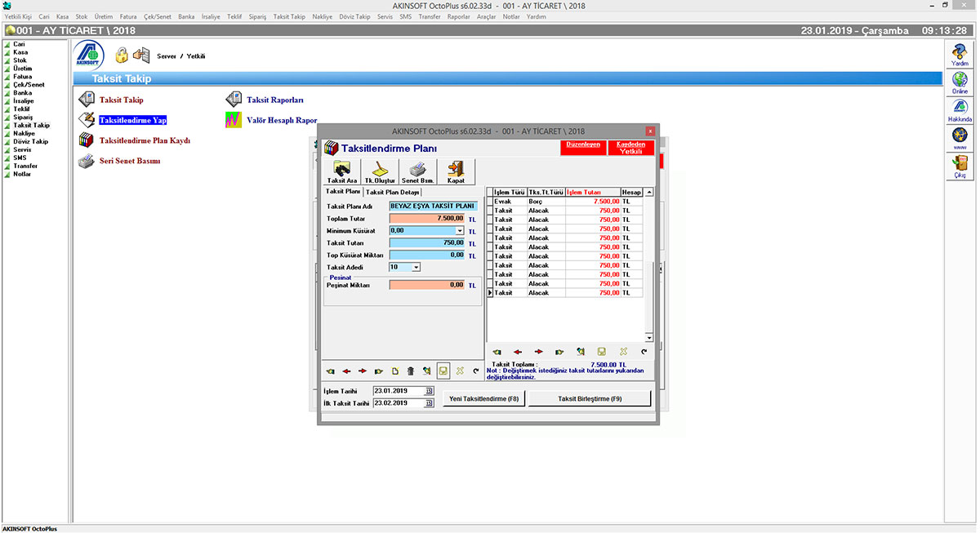Click save icon in installment grid navigator
Screen dimensions: 980x533
602,352
